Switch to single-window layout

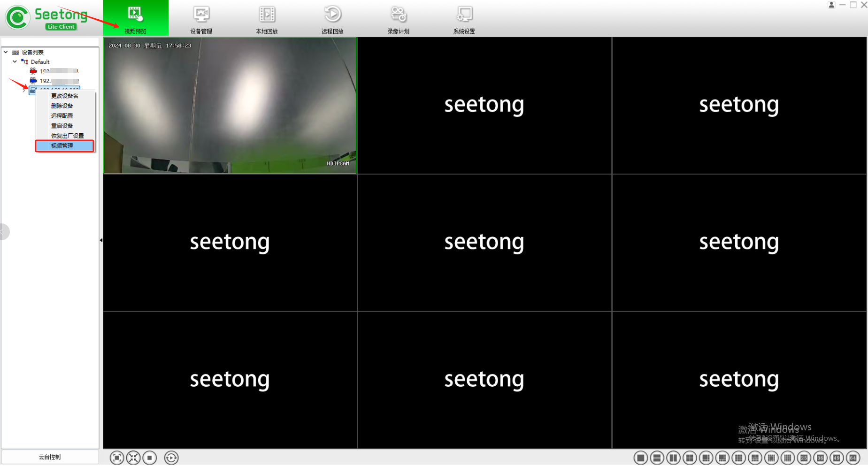(640, 458)
